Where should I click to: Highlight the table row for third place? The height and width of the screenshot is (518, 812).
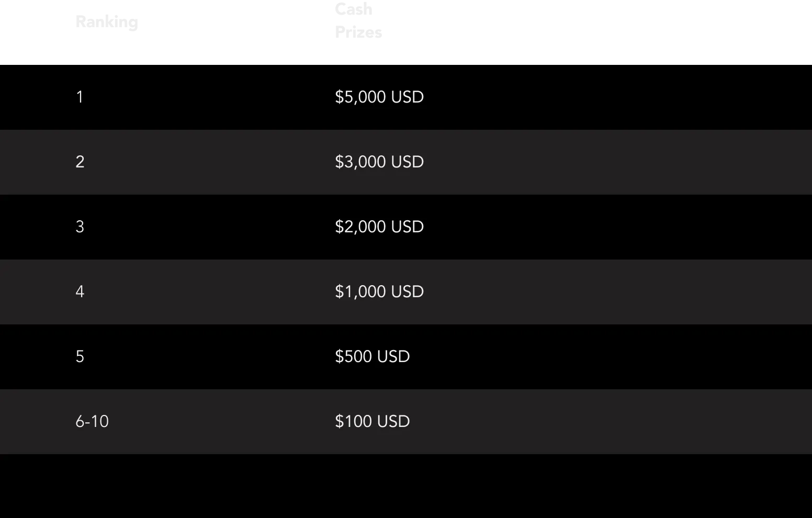576,227
